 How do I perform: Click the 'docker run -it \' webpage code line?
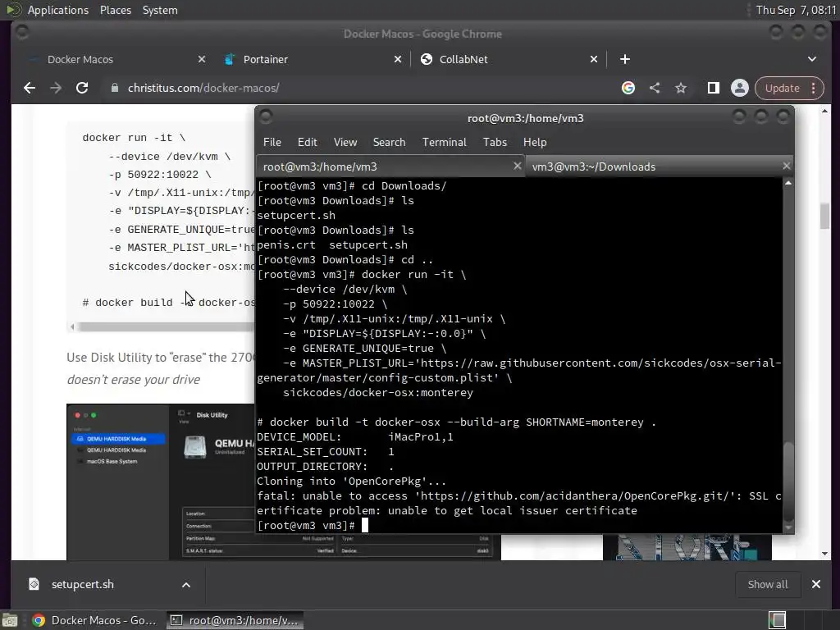(x=134, y=138)
